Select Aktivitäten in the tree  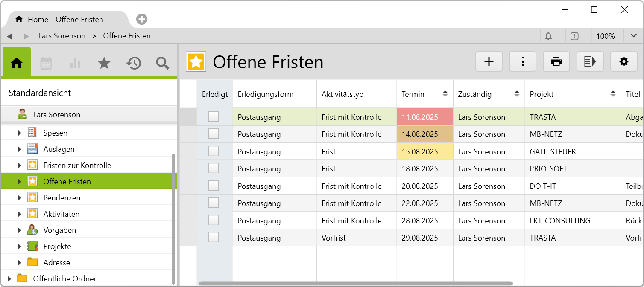coord(61,214)
